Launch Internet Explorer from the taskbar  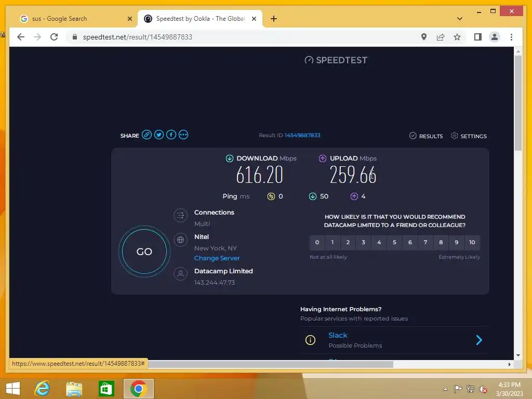click(43, 389)
